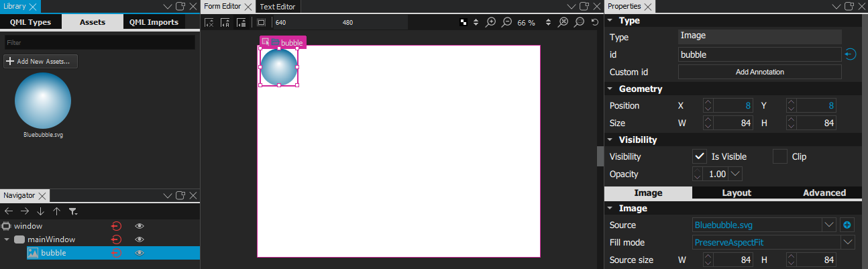
Task: Click the Navigator right arrow icon
Action: click(25, 211)
